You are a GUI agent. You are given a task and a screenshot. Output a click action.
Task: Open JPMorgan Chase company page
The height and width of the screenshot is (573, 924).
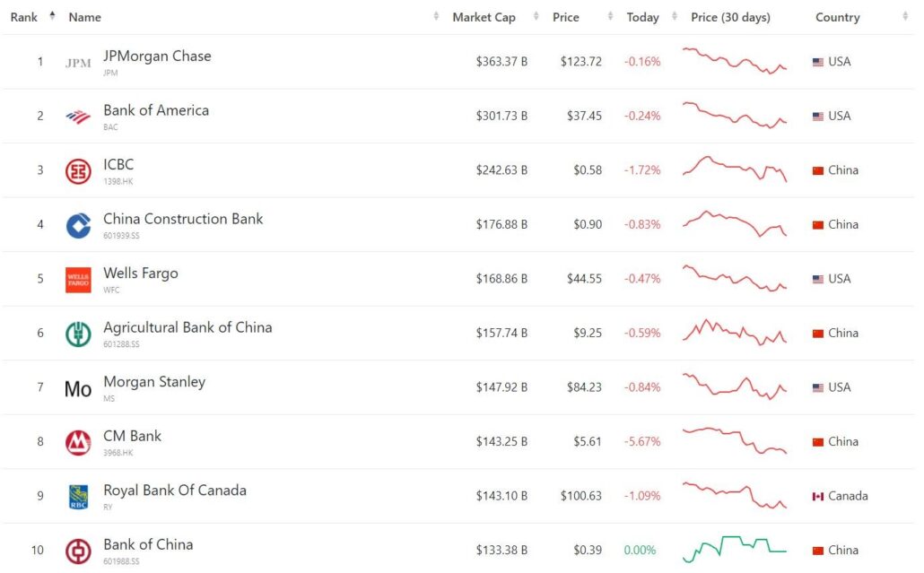(158, 56)
